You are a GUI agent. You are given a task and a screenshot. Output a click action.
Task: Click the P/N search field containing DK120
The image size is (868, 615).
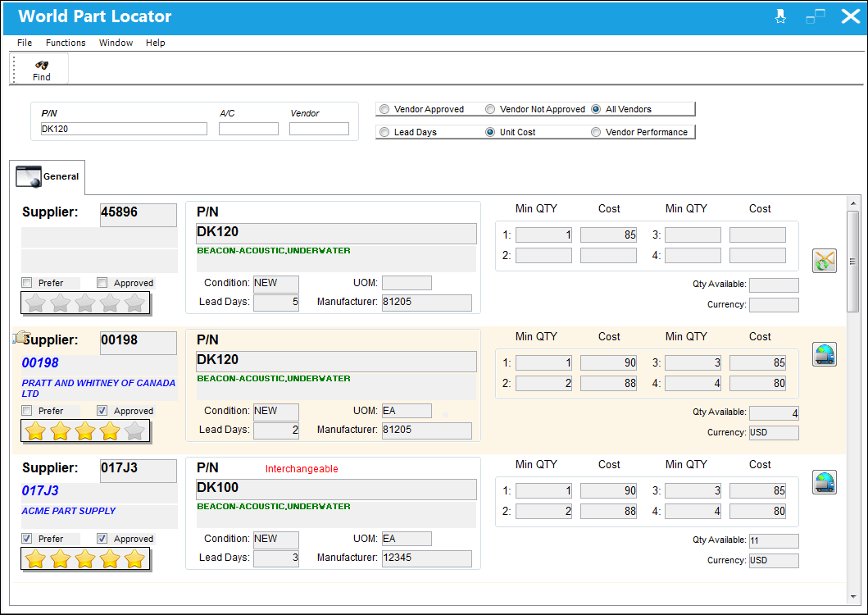coord(124,129)
